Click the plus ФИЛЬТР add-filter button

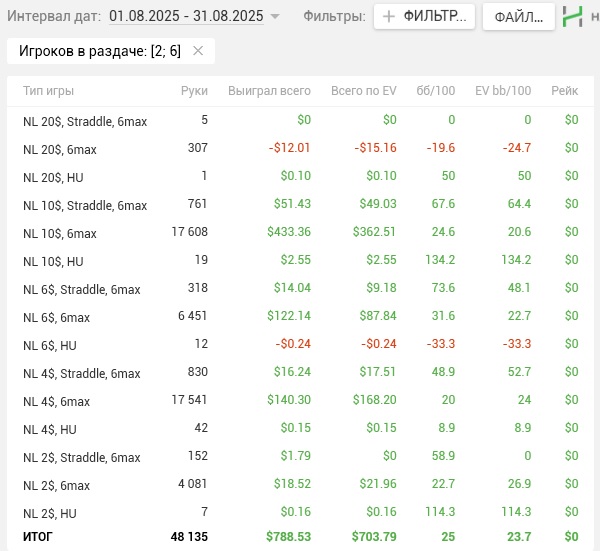[424, 16]
